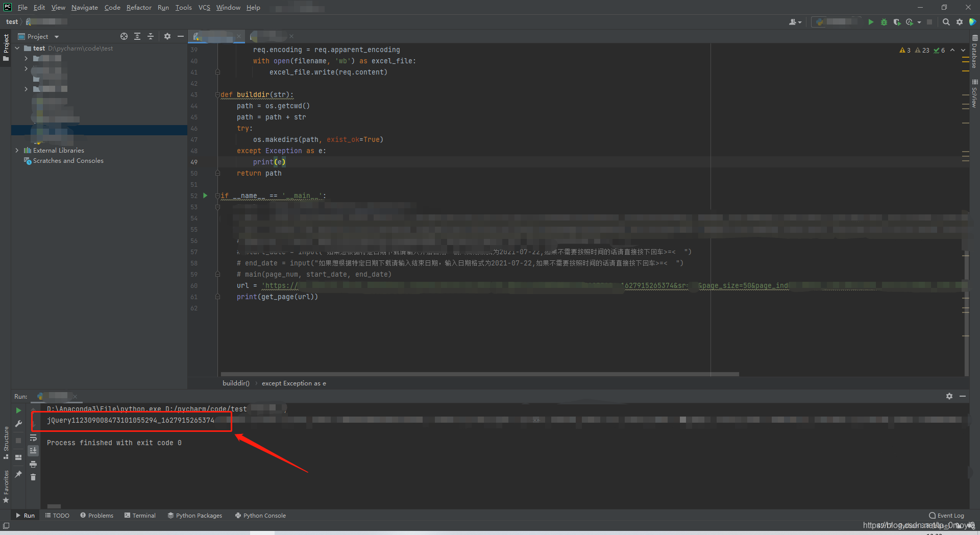Clear the Run console with the trash icon
This screenshot has height=535, width=980.
tap(33, 477)
